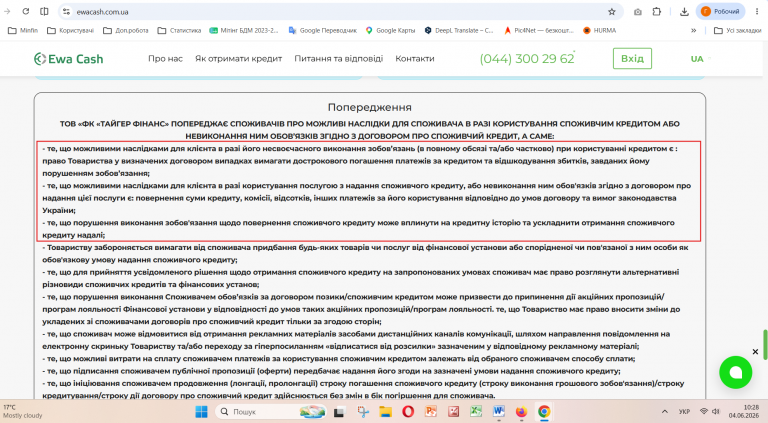The image size is (768, 423).
Task: Open the Google Переводчик bookmark
Action: tap(323, 30)
